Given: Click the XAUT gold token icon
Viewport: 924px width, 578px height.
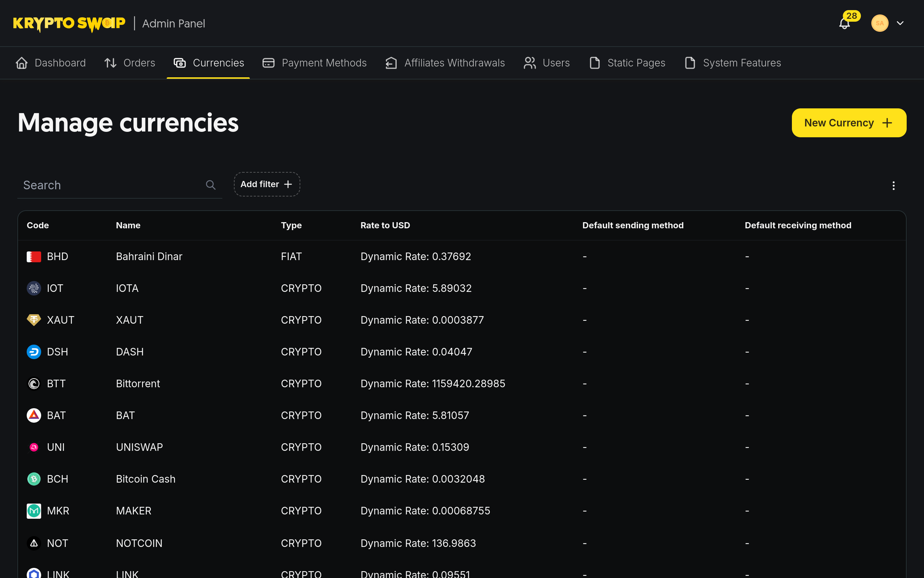Looking at the screenshot, I should tap(34, 320).
